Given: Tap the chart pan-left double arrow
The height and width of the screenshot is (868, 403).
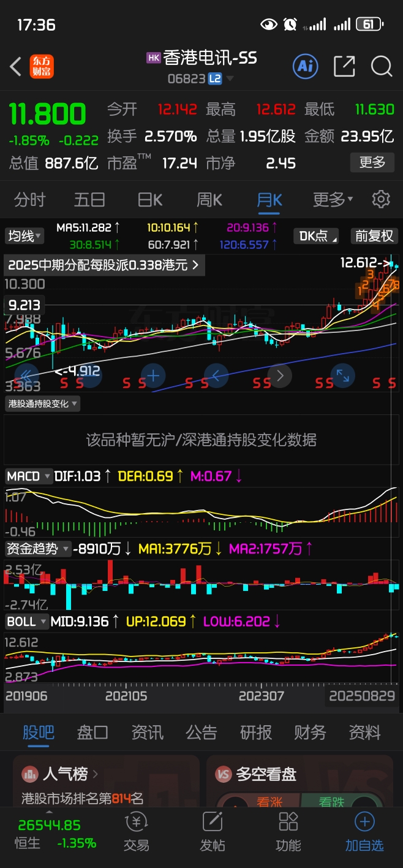Looking at the screenshot, I should click(x=26, y=375).
